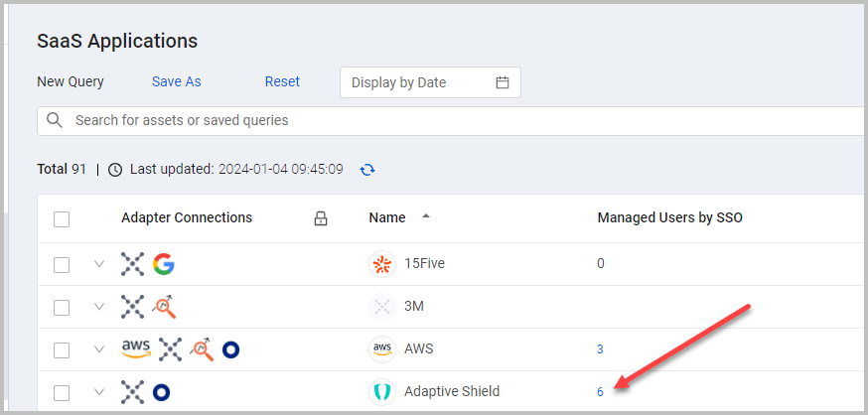Click the Axonius adapter icon in Adaptive Shield row
Viewport: 868px width, 415px height.
coord(132,392)
